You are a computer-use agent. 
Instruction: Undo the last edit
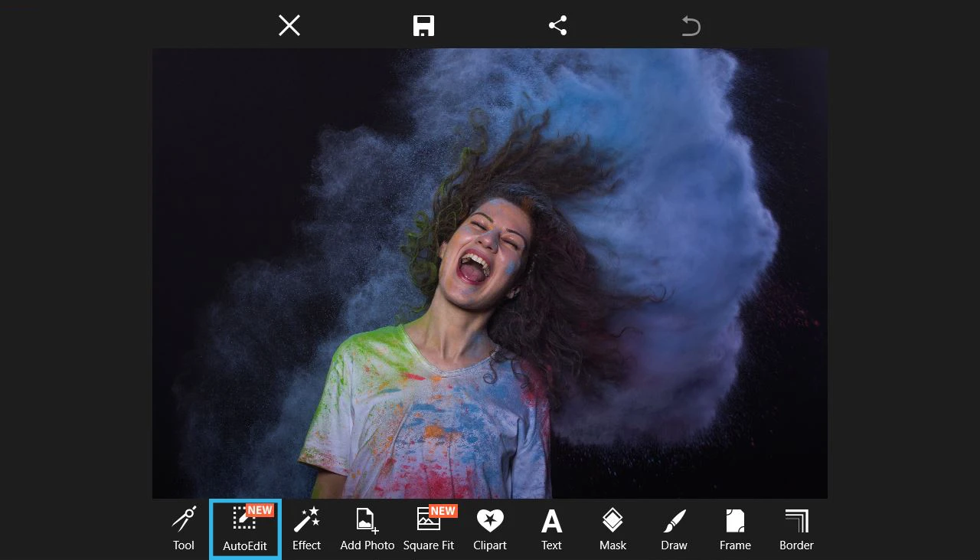(x=690, y=26)
